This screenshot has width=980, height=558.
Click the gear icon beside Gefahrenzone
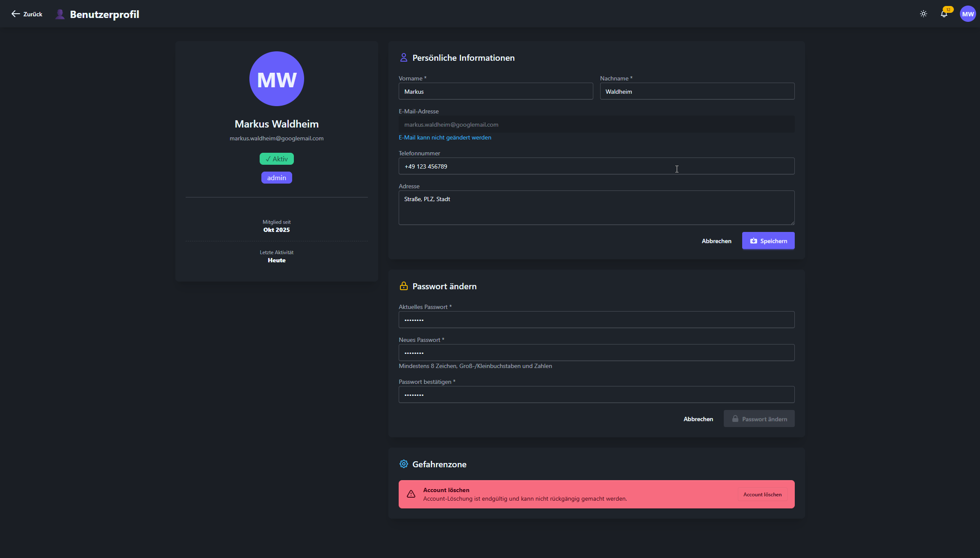tap(403, 464)
